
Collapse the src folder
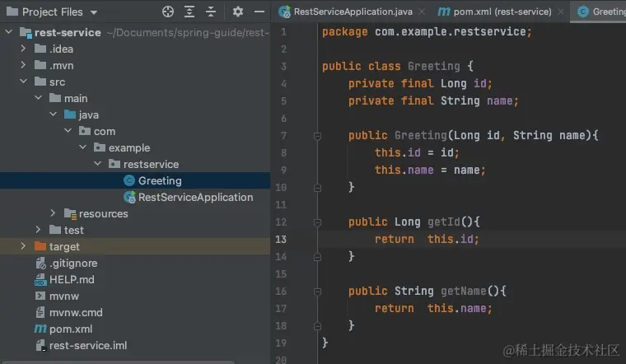(x=23, y=82)
